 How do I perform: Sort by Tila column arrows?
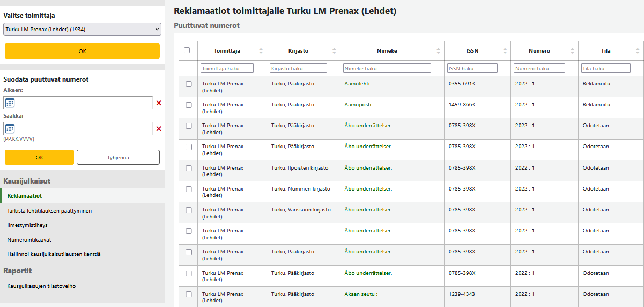[x=638, y=51]
